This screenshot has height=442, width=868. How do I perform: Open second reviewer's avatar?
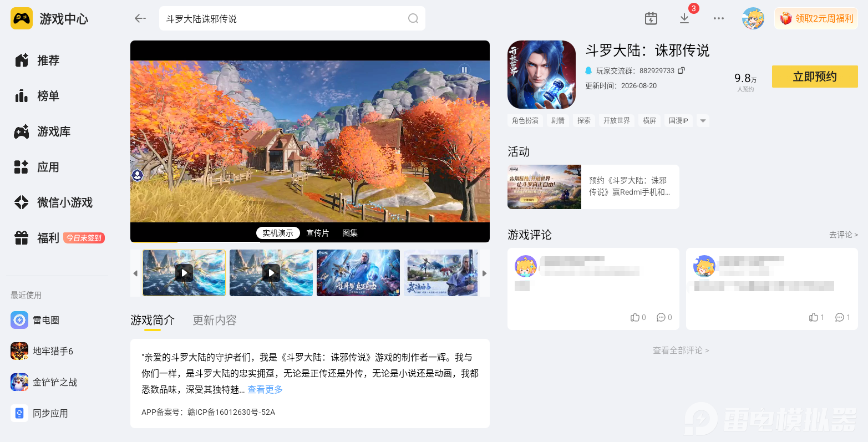pyautogui.click(x=704, y=266)
